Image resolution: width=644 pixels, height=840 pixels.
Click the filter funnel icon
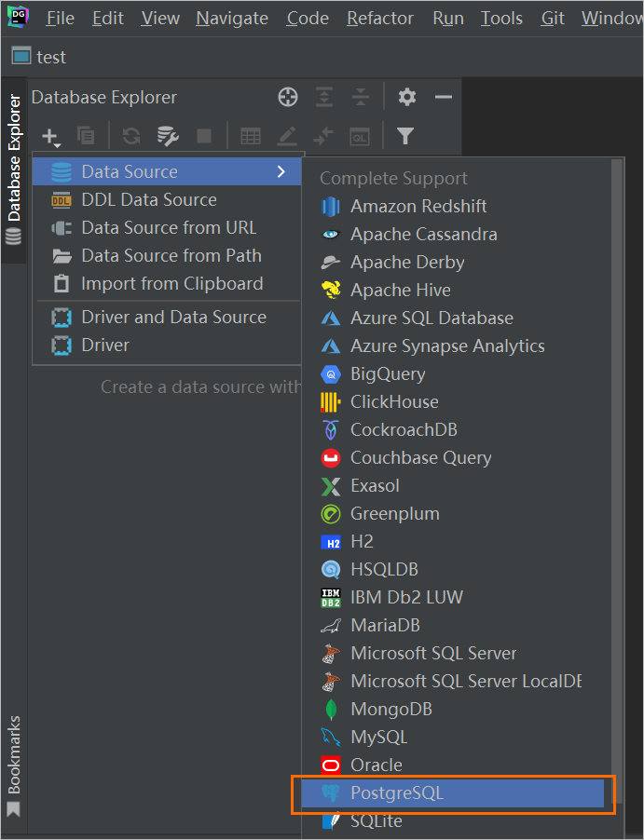pos(404,136)
